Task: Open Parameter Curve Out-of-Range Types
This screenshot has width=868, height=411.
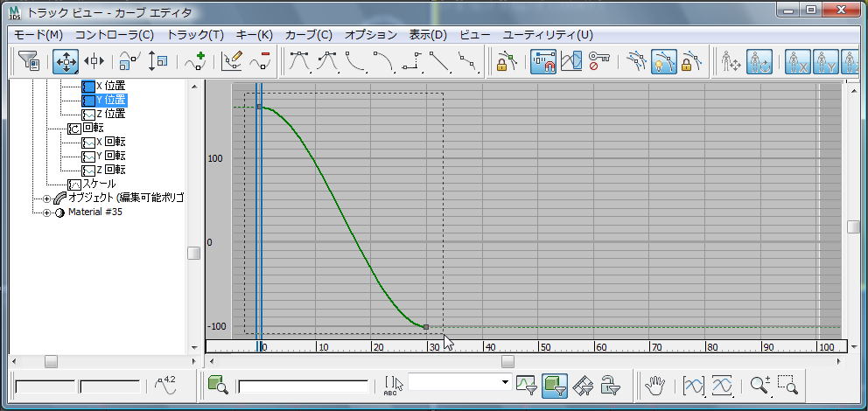Action: click(570, 61)
